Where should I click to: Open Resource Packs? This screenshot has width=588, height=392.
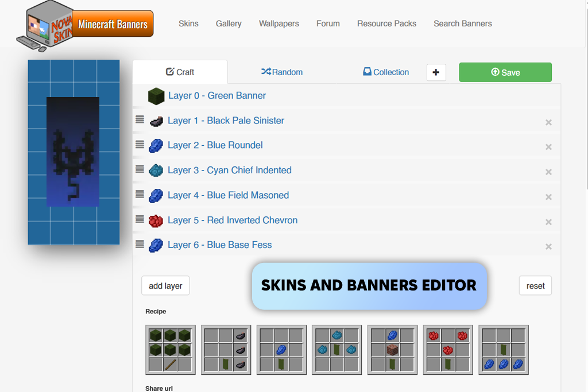coord(386,24)
